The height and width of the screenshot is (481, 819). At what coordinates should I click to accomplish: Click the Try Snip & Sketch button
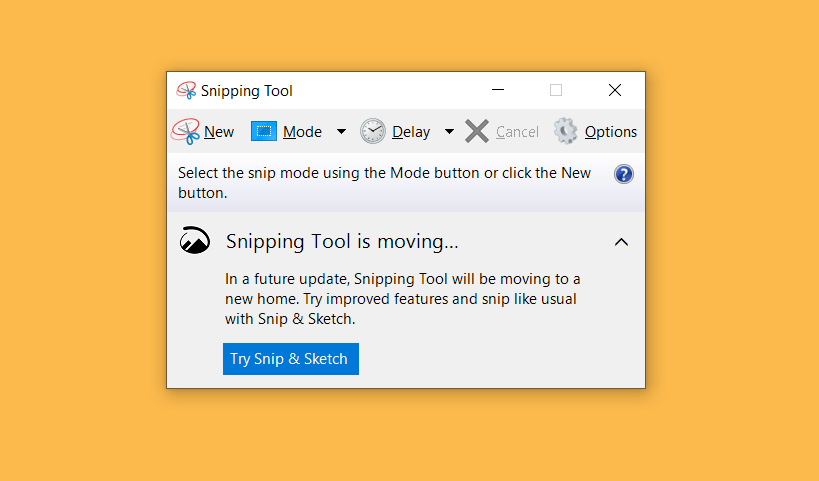point(291,359)
